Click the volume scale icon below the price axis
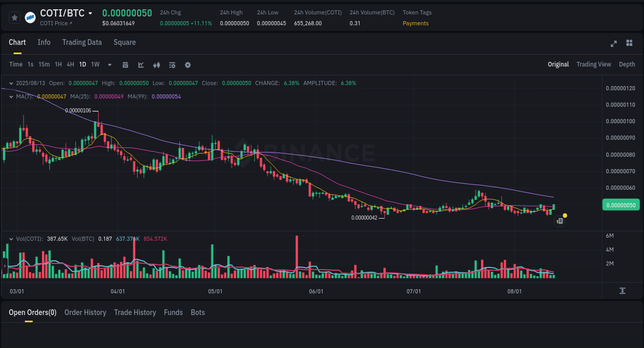The image size is (644, 348). [622, 291]
